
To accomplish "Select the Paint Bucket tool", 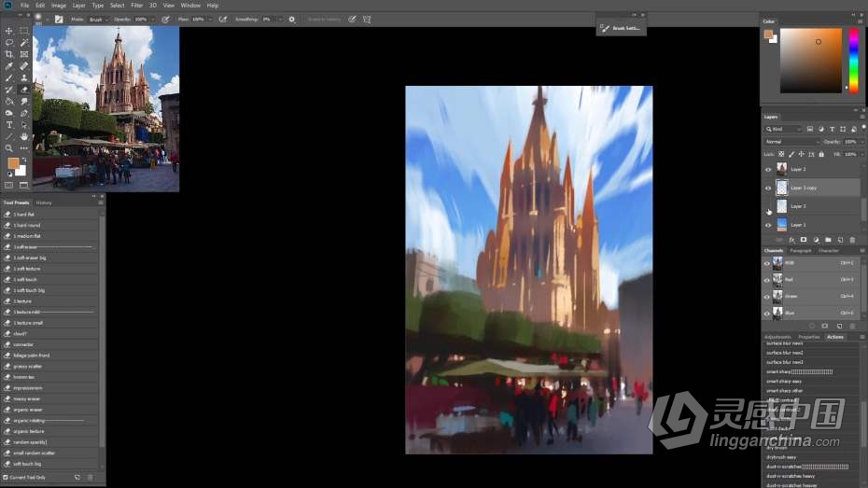I will coord(8,102).
